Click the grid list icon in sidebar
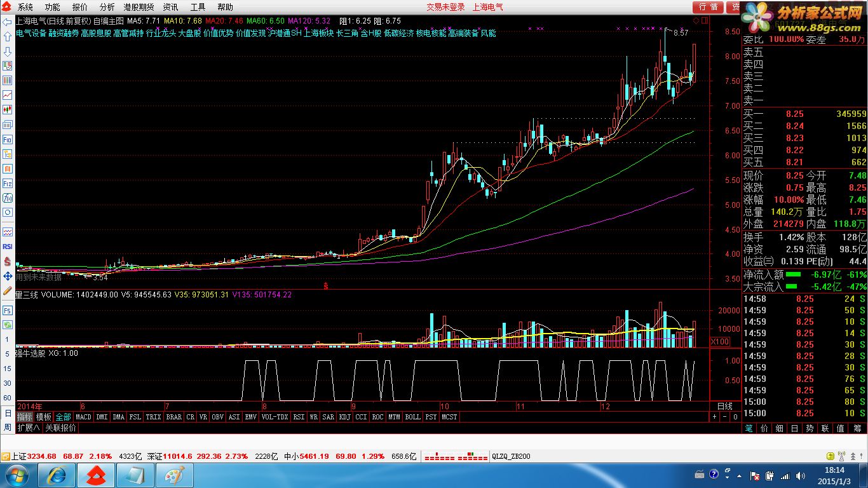Image resolution: width=868 pixels, height=488 pixels. (8, 80)
